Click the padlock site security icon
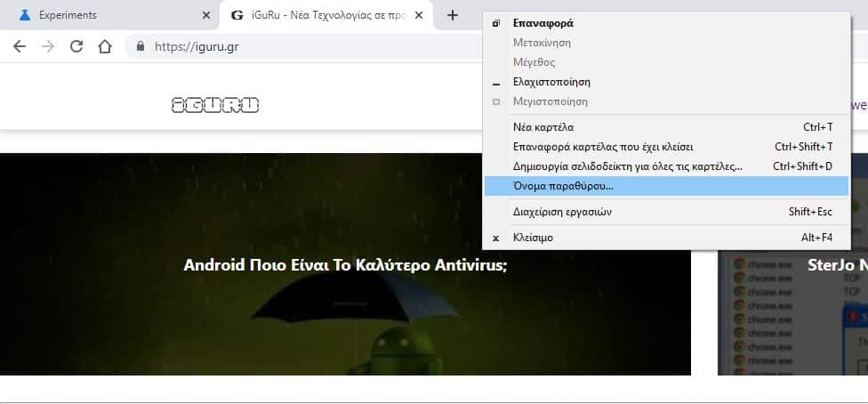Viewport: 868px width, 404px height. (x=140, y=46)
